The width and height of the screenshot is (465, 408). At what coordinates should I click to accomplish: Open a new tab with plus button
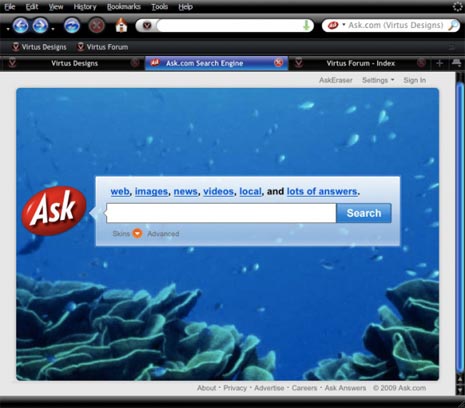[x=439, y=63]
